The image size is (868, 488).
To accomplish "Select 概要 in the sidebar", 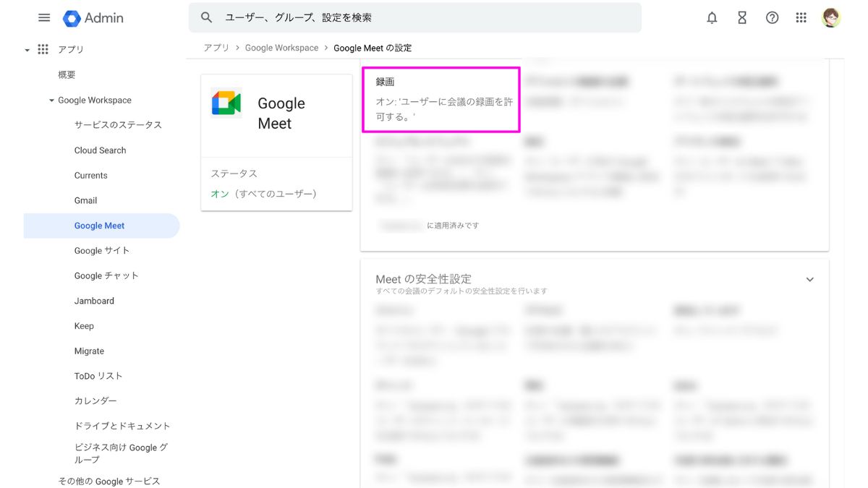I will 67,74.
